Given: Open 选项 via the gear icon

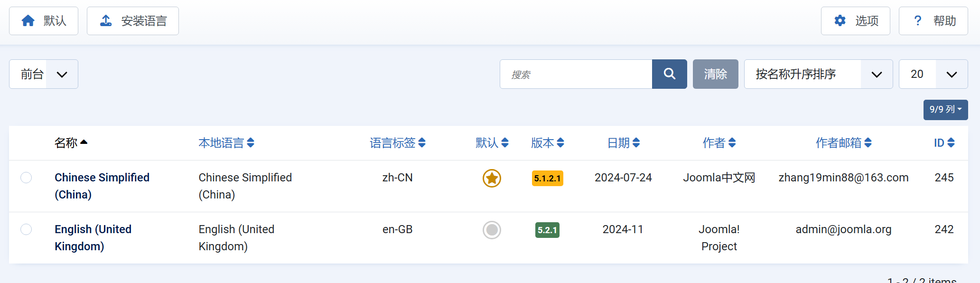Looking at the screenshot, I should click(x=840, y=21).
